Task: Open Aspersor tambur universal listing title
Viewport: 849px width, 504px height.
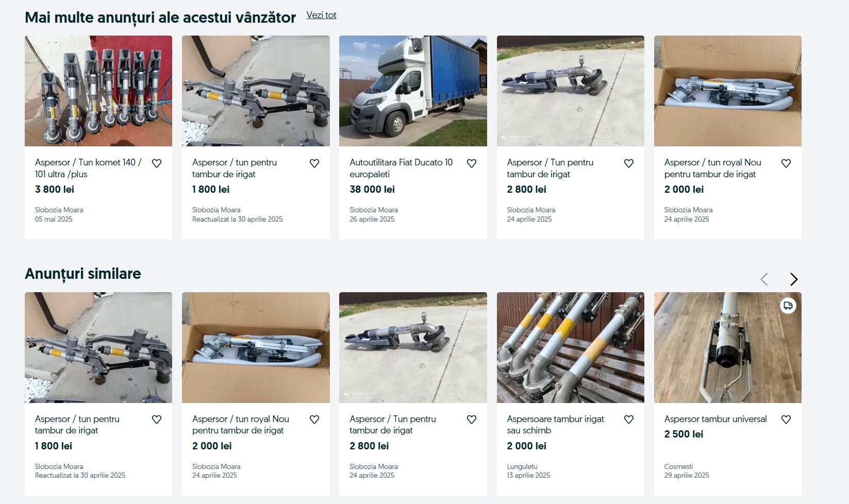Action: (715, 419)
